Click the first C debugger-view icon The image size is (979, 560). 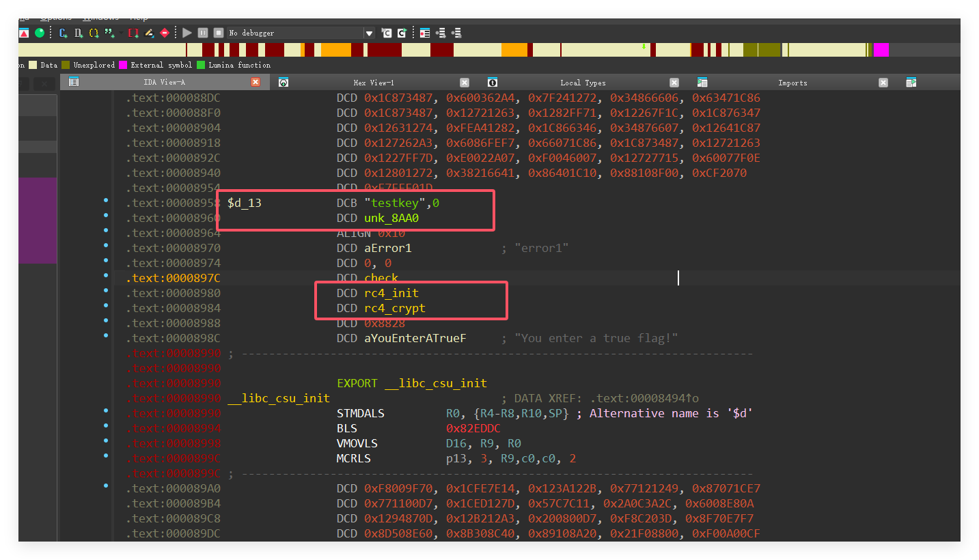click(387, 33)
